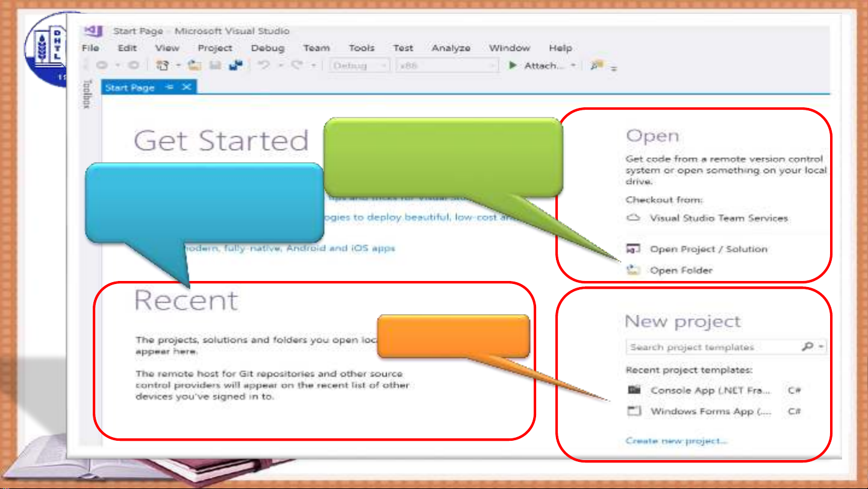Open the Window menu
This screenshot has width=868, height=489.
(x=509, y=48)
